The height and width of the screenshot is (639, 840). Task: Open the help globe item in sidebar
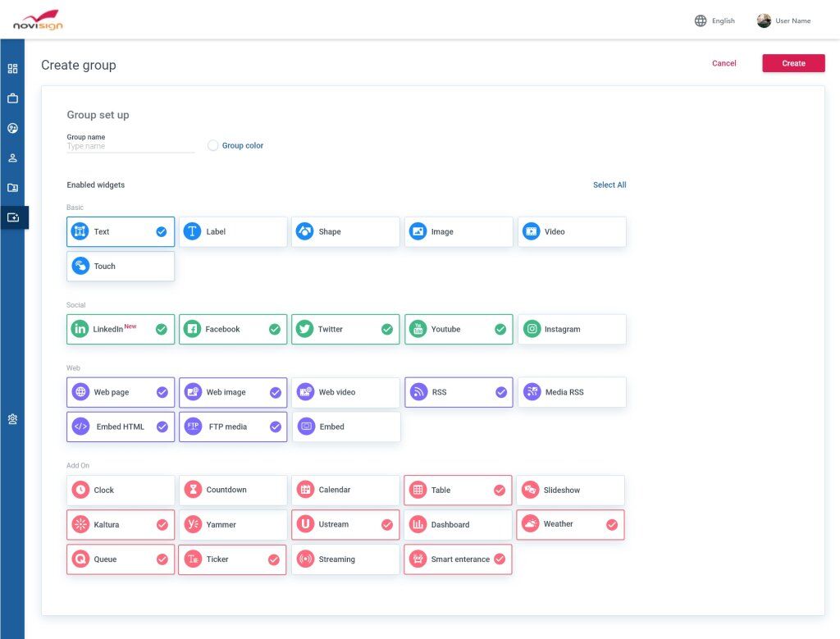12,128
